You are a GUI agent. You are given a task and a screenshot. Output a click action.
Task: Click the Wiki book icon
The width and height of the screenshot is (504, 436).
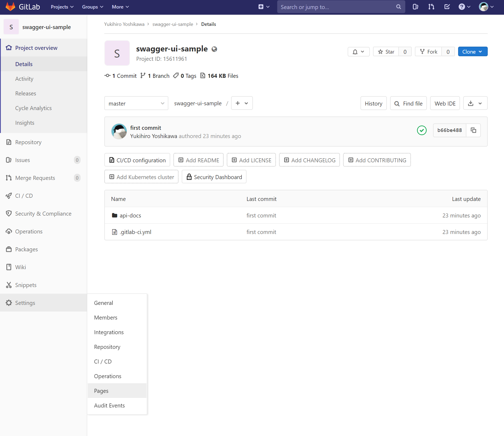click(9, 267)
